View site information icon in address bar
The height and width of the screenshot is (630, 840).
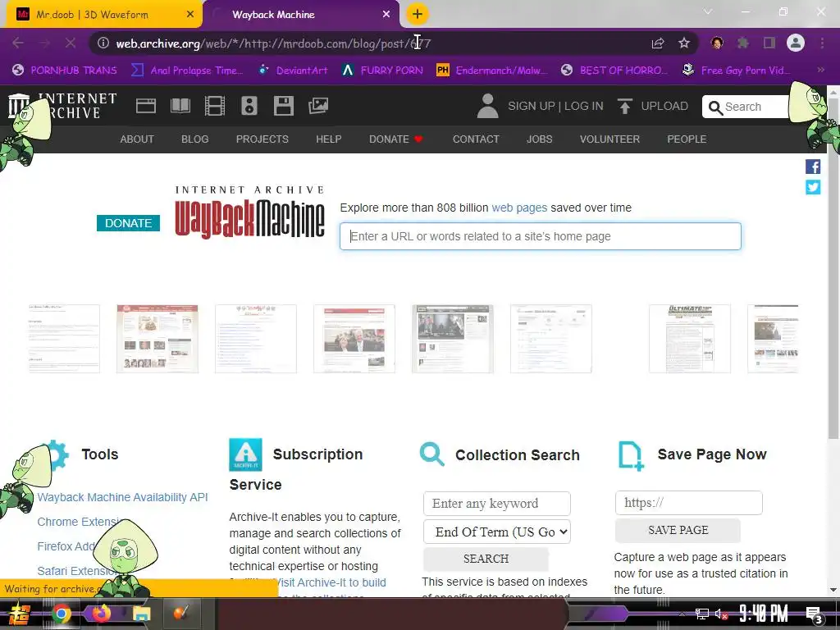[103, 43]
